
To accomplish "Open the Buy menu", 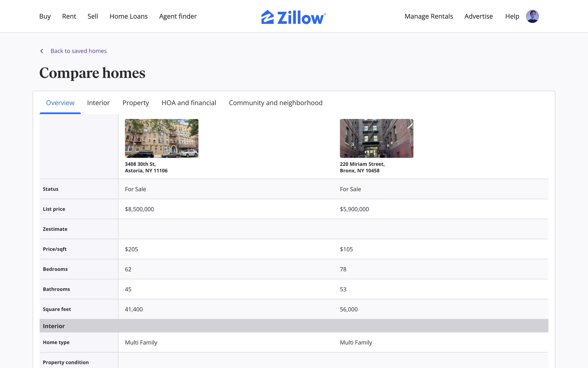I will tap(45, 16).
